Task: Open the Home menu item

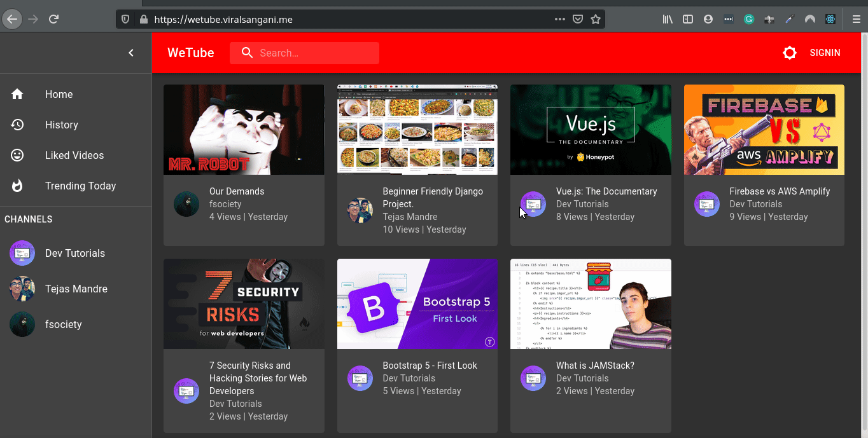Action: point(76,94)
